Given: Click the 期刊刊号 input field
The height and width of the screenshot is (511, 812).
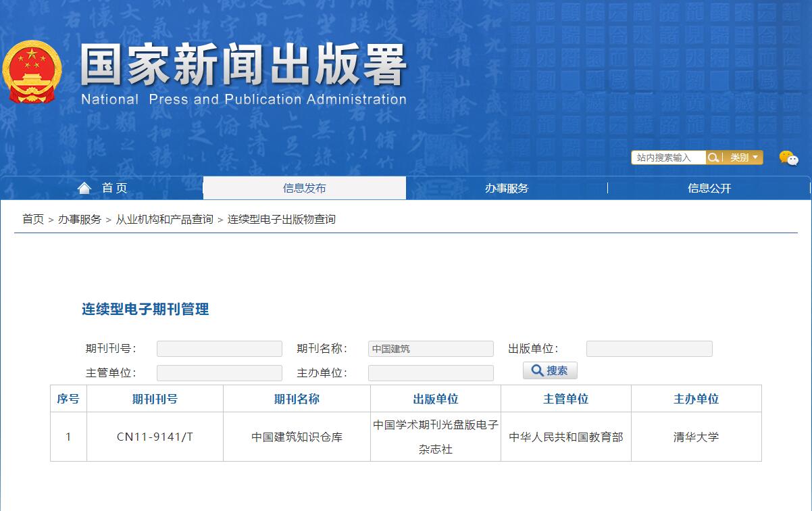Looking at the screenshot, I should (219, 349).
